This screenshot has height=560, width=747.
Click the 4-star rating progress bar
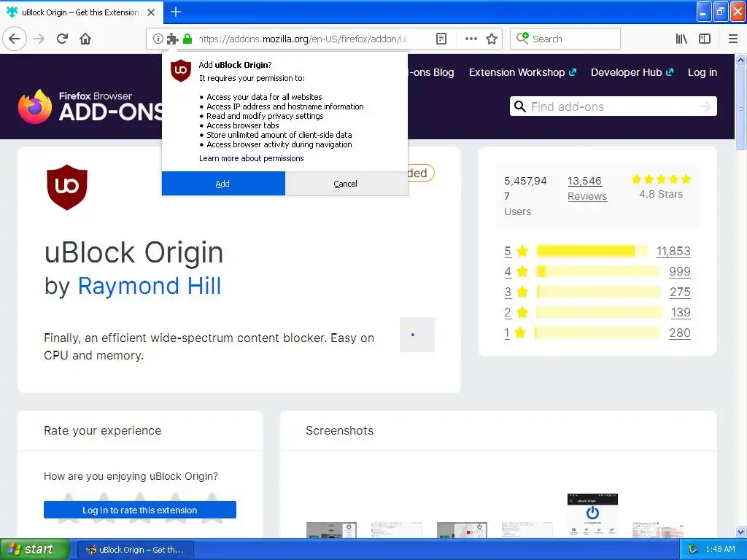coord(598,271)
